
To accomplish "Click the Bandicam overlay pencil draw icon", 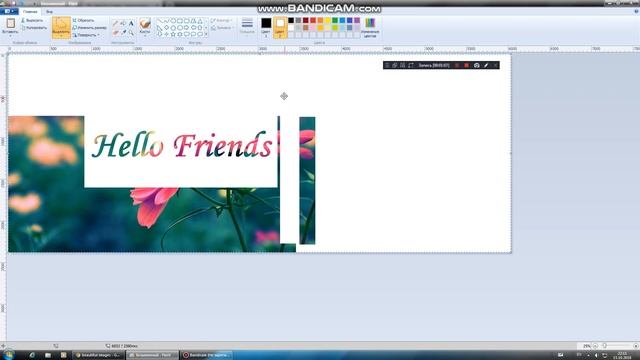I will click(x=486, y=65).
